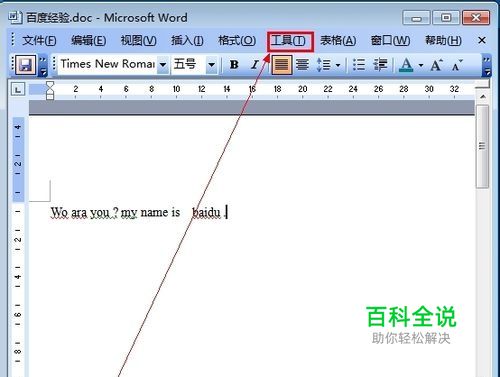Click the tab stop selector L button
The image size is (500, 377).
click(x=18, y=89)
